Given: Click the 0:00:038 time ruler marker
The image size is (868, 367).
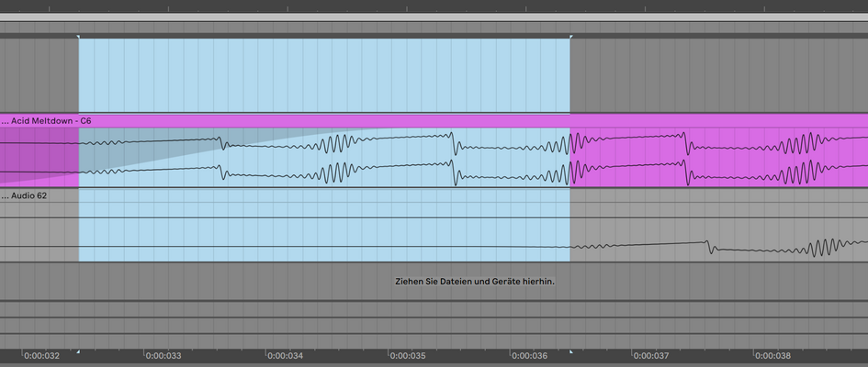Looking at the screenshot, I should click(773, 355).
